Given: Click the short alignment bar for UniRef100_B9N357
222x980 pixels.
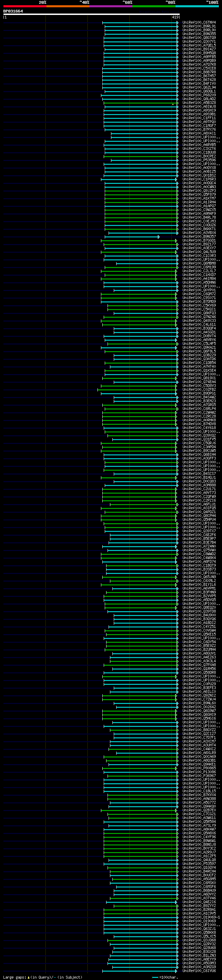Looking at the screenshot, I should [x=132, y=237].
